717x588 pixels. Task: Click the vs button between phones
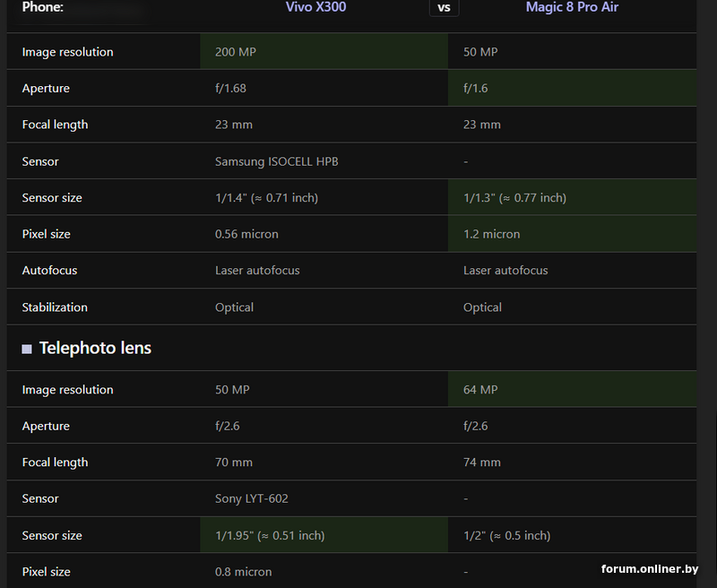coord(444,8)
